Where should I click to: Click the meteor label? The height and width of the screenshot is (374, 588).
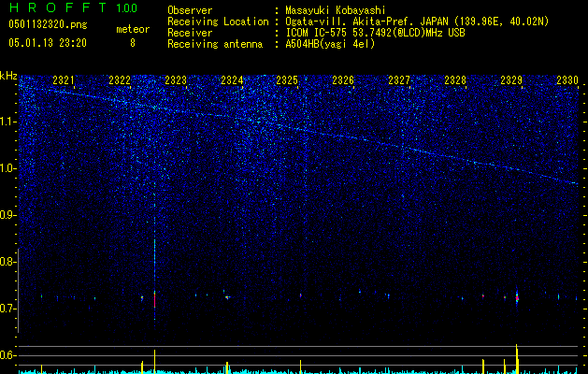tap(133, 29)
